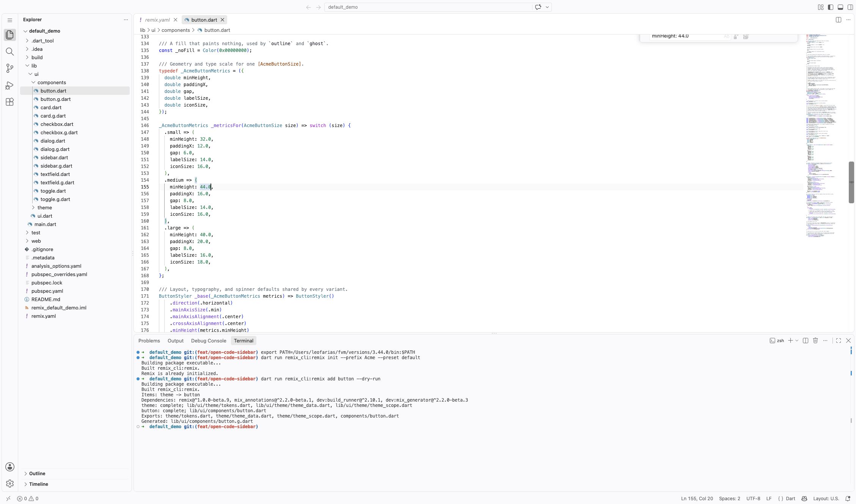The image size is (856, 504).
Task: Collapse the lib folder
Action: [27, 66]
